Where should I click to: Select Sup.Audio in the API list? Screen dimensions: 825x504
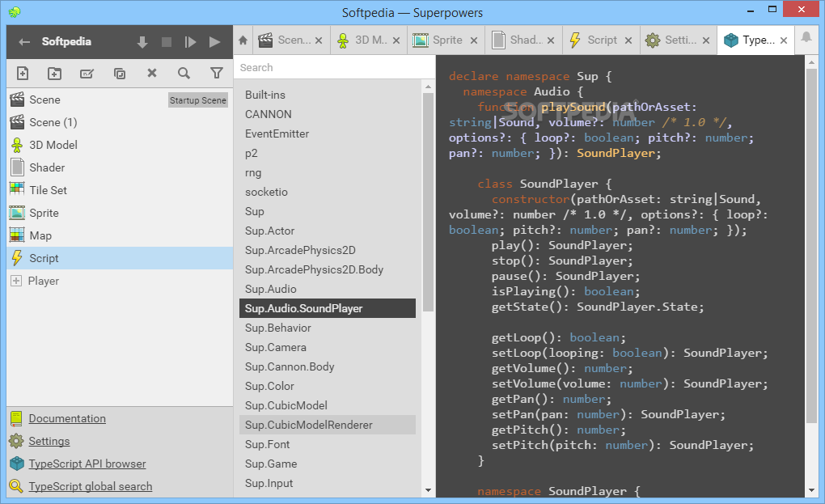[328, 290]
